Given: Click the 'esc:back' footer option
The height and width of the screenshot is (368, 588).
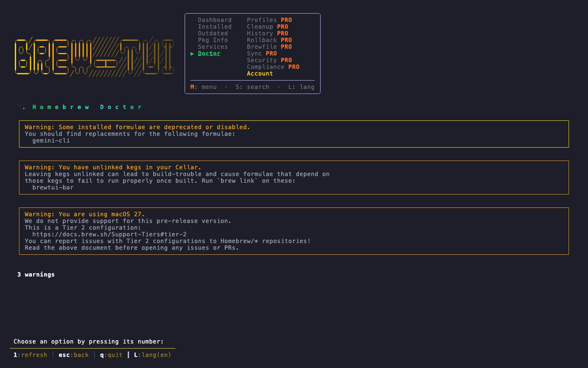Looking at the screenshot, I should coord(73,355).
